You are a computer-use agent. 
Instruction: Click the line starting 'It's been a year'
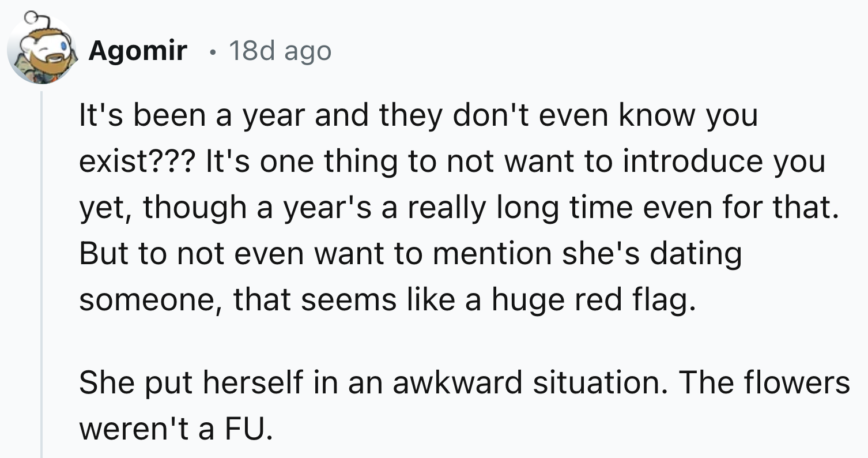tap(418, 117)
